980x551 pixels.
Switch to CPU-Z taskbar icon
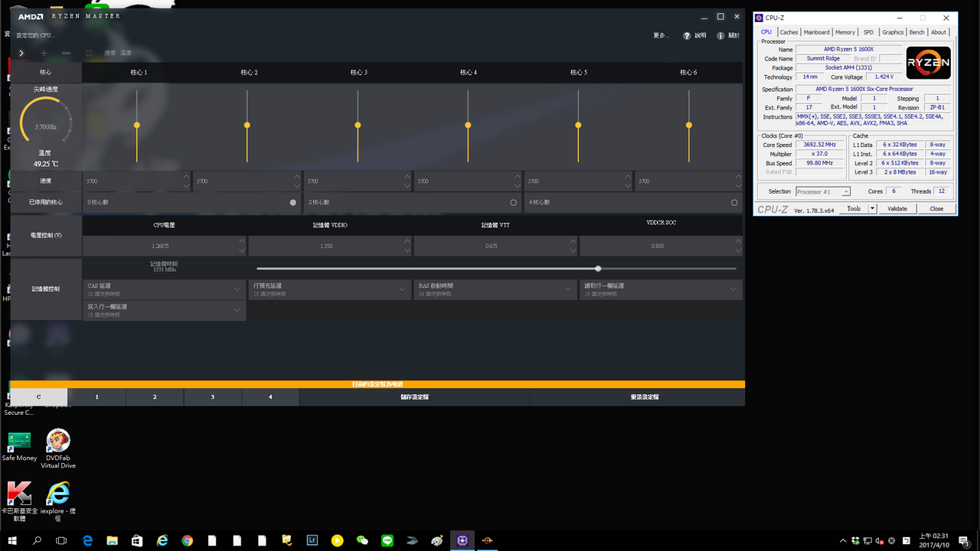point(462,540)
